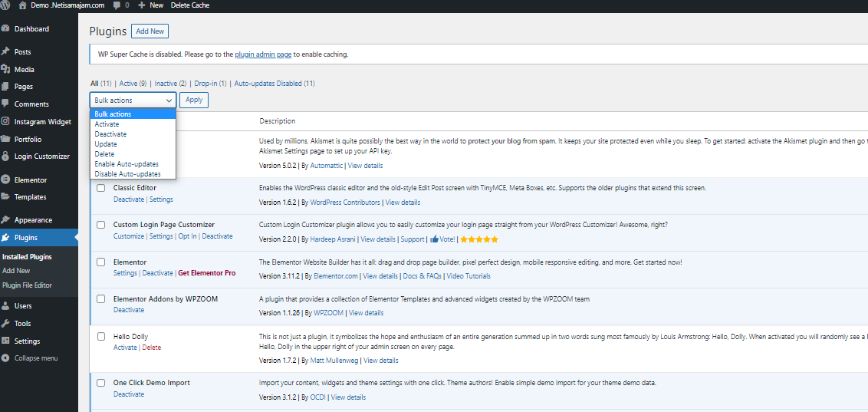Click the thumbs-up Vote icon
The width and height of the screenshot is (868, 412).
[435, 239]
